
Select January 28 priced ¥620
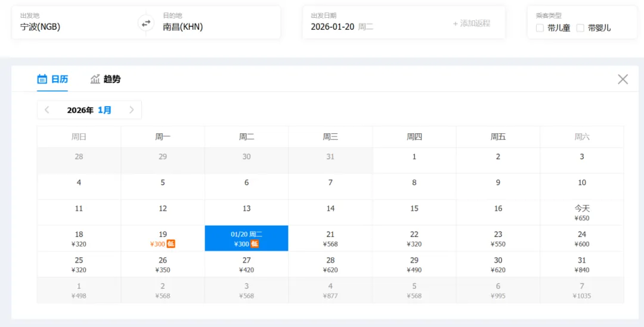point(330,264)
